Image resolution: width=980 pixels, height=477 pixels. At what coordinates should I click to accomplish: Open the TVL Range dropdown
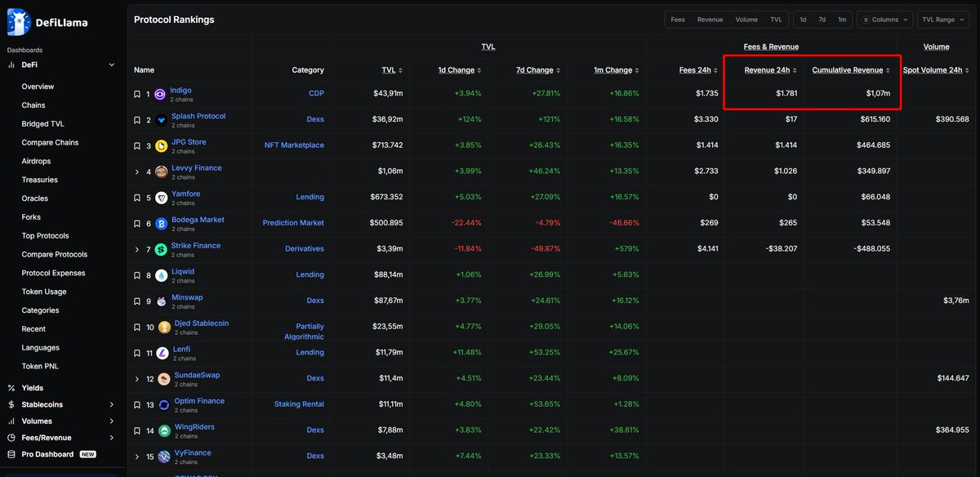(x=943, y=20)
